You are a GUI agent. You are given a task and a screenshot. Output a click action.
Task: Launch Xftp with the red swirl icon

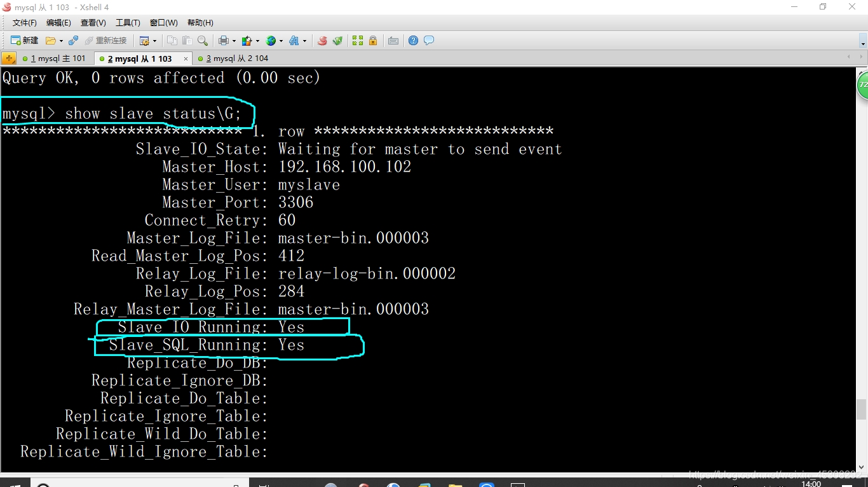(x=322, y=41)
